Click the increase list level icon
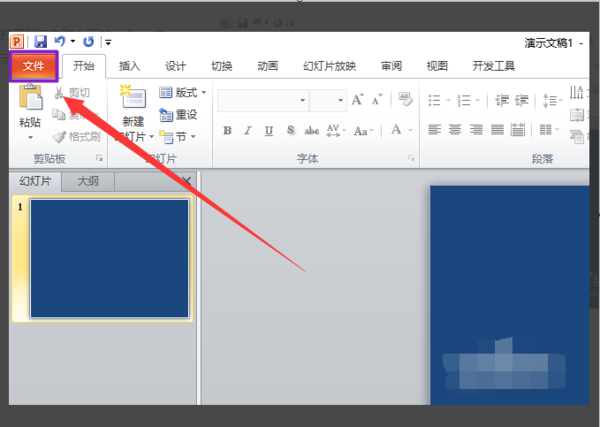 521,100
